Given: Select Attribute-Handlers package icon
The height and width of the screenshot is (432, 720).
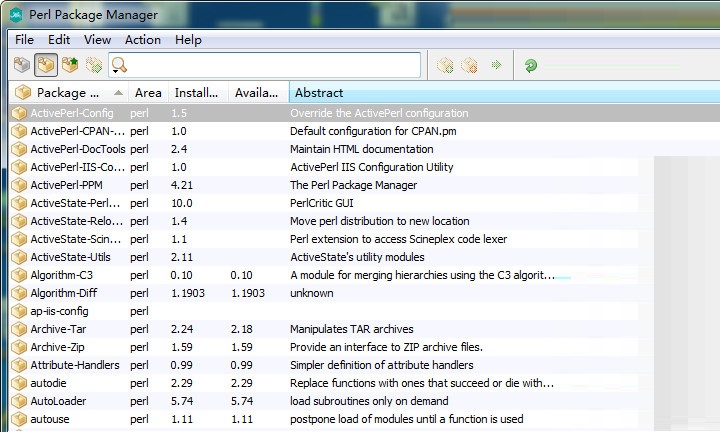Looking at the screenshot, I should [19, 365].
